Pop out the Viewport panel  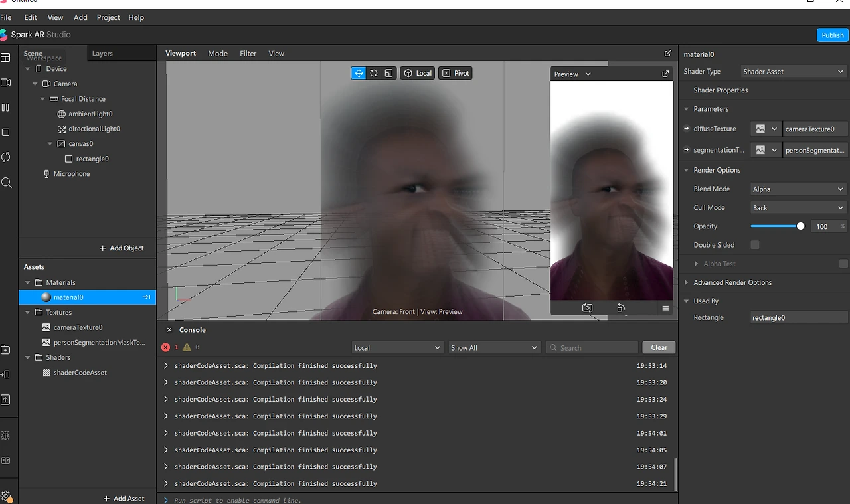pos(668,53)
